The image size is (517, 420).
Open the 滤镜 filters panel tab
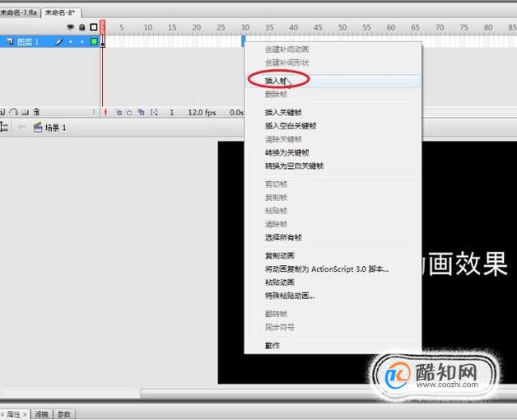click(41, 414)
